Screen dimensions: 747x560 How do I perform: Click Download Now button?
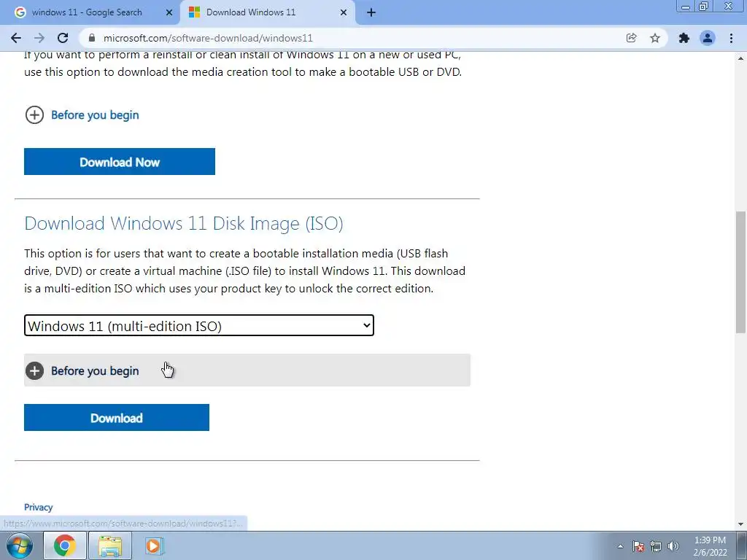pos(120,161)
